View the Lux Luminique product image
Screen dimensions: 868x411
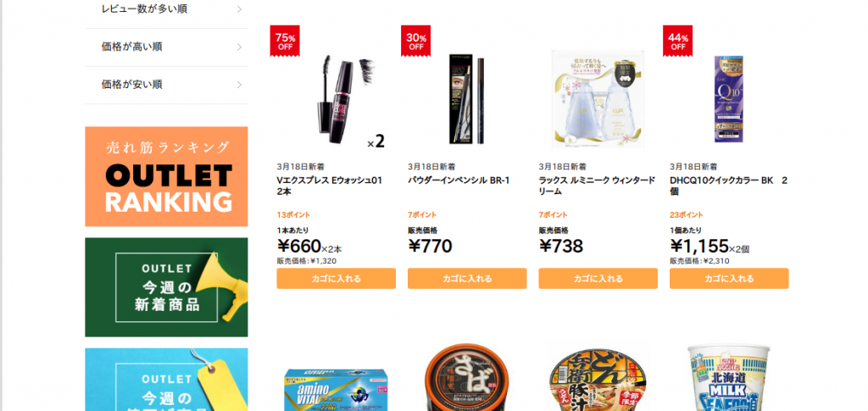point(598,99)
